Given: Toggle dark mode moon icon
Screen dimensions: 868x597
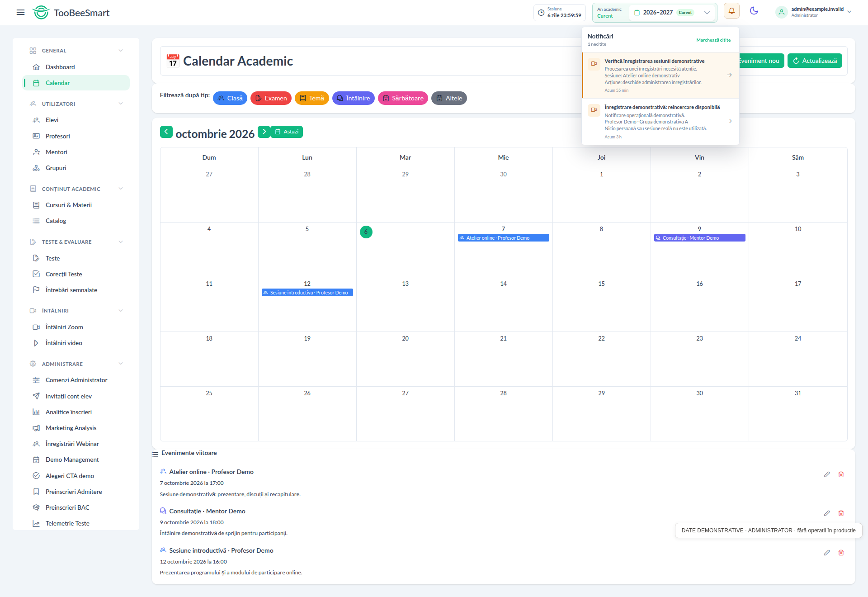Looking at the screenshot, I should click(x=754, y=11).
